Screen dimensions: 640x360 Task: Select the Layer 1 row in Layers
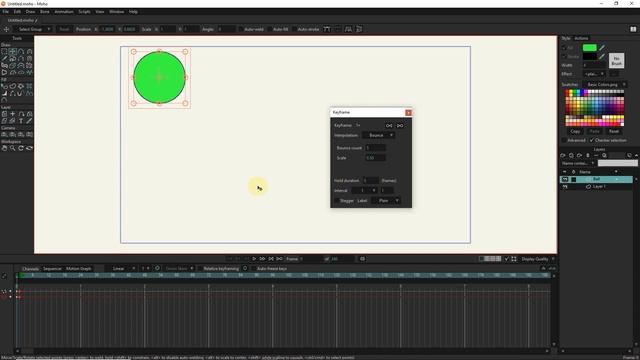pos(596,187)
